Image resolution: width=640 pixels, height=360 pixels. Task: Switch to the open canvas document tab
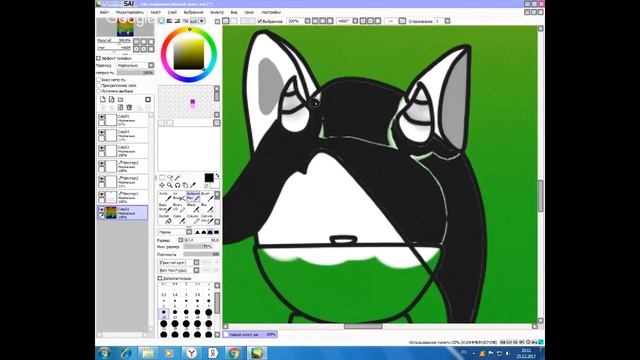point(250,334)
